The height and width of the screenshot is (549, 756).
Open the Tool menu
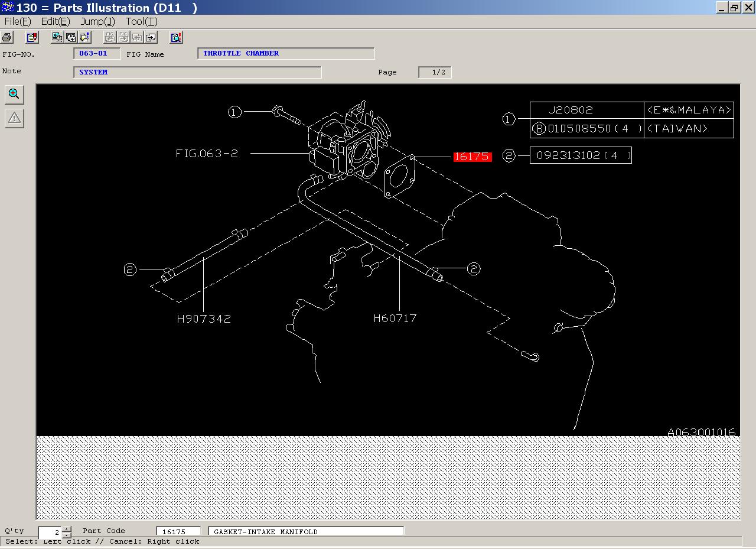[141, 21]
